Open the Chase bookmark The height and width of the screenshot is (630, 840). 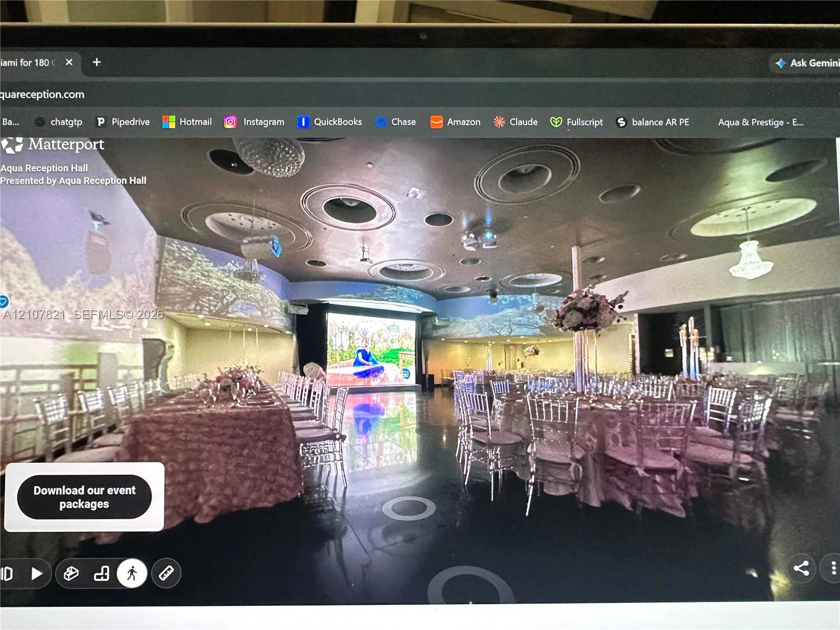[395, 122]
